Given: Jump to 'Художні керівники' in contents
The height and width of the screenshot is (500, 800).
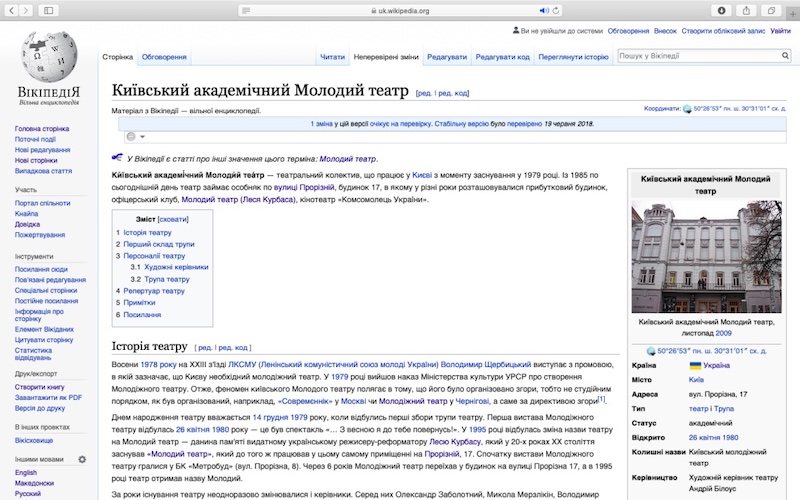Looking at the screenshot, I should click(x=176, y=267).
